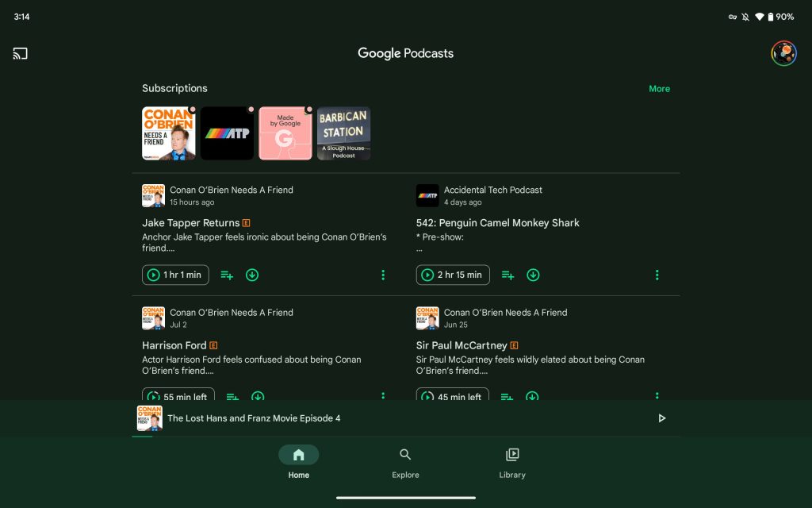Viewport: 812px width, 508px height.
Task: Add Jake Tapper Returns to queue
Action: (x=227, y=275)
